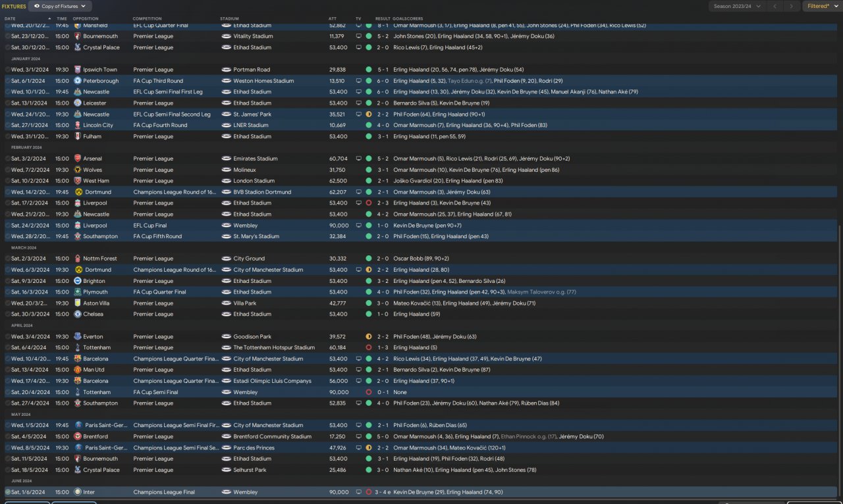Click the Plymouth club badge
The image size is (843, 504).
pos(77,292)
